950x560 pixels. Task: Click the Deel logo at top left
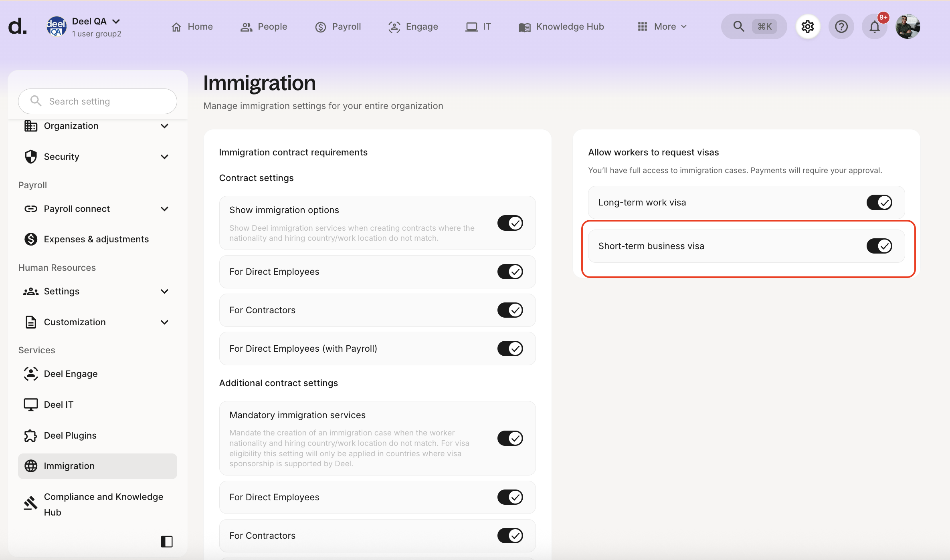point(18,26)
